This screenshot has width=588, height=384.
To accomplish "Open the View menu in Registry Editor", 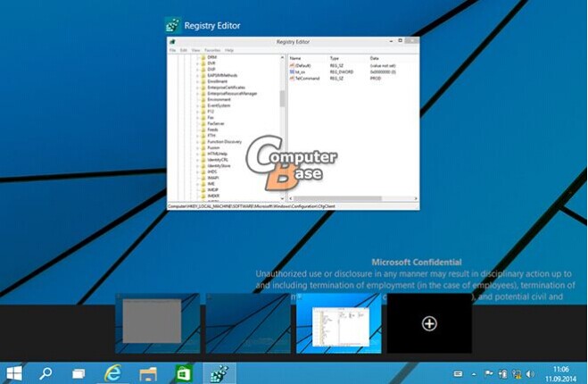I will (195, 50).
